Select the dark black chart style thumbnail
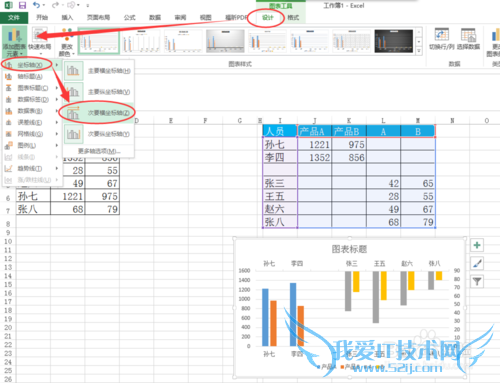This screenshot has height=383, width=500. tap(394, 41)
